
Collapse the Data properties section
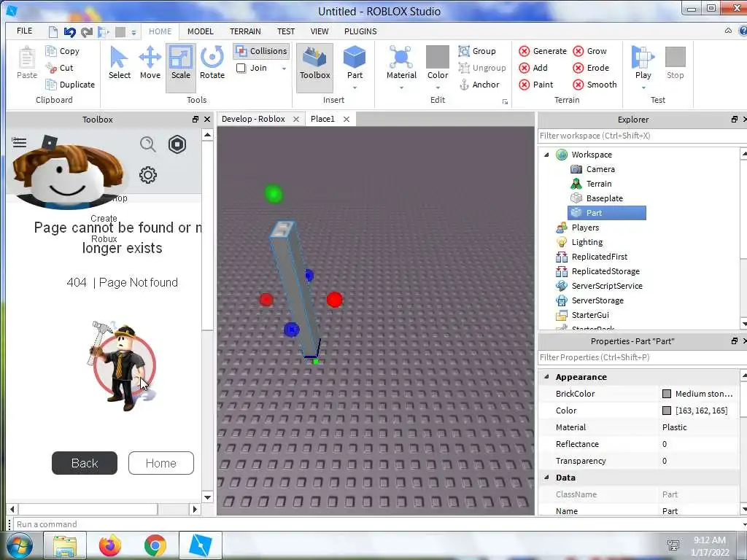tap(546, 477)
